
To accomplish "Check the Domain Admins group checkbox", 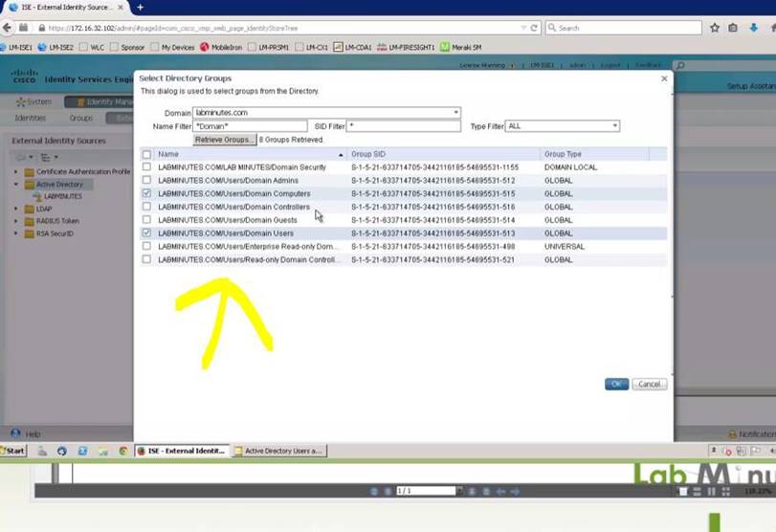I will (146, 180).
